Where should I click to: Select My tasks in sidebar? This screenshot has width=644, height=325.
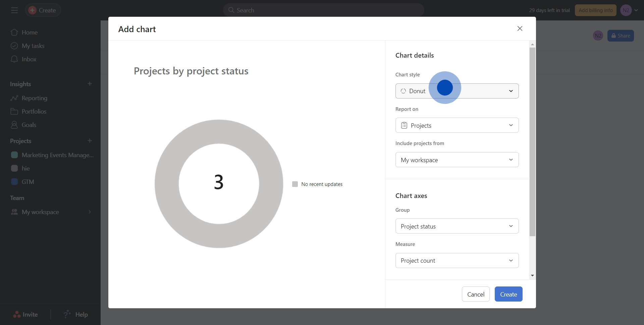(x=33, y=46)
